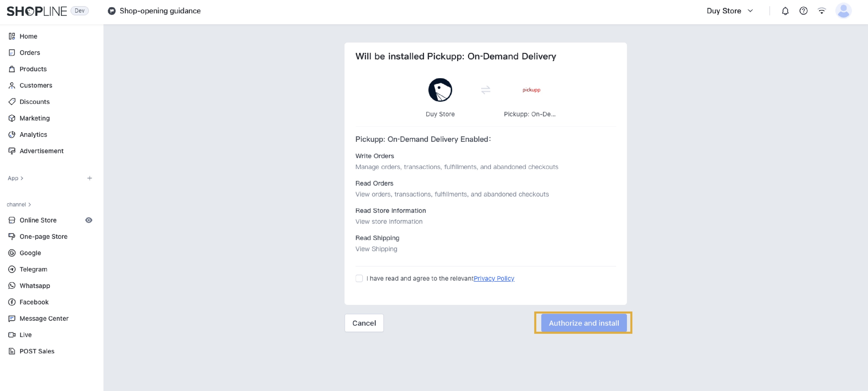Click the notification bell icon
Image resolution: width=868 pixels, height=391 pixels.
[785, 11]
